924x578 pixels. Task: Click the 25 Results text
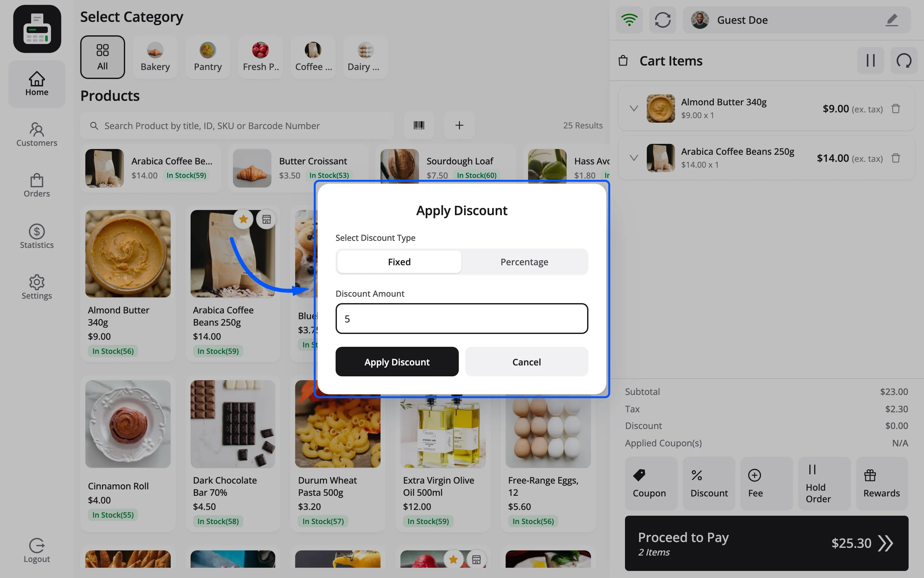coord(583,125)
